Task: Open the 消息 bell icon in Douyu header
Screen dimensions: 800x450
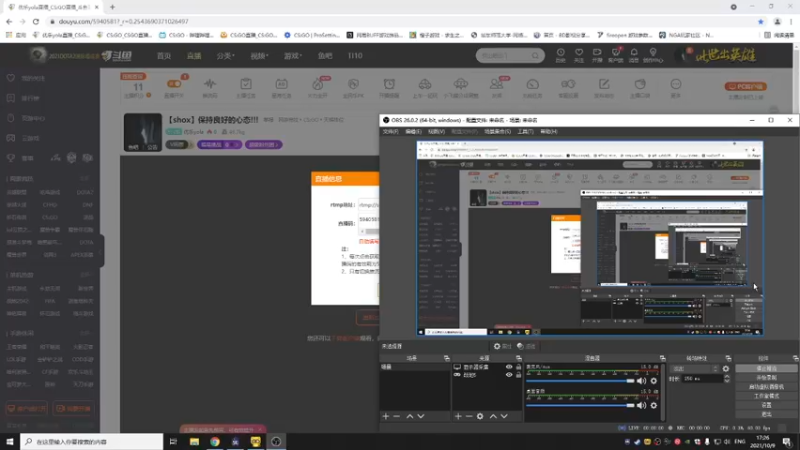Action: click(x=634, y=55)
